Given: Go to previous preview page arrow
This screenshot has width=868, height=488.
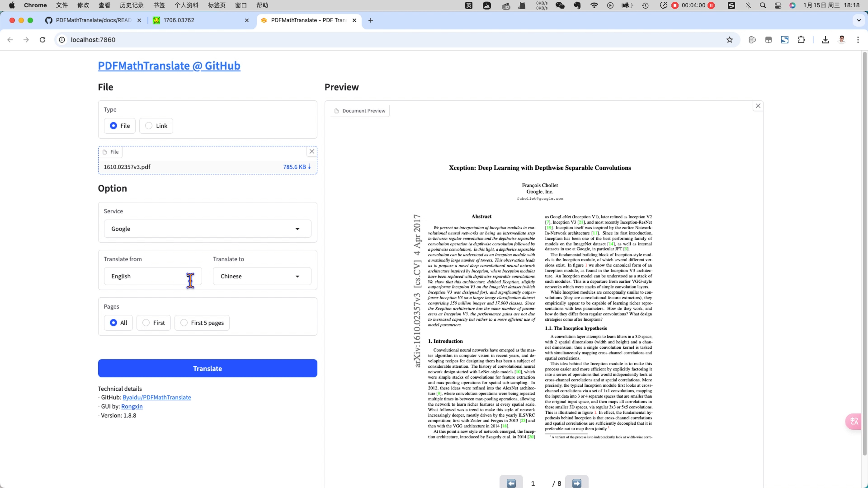Looking at the screenshot, I should pyautogui.click(x=511, y=483).
